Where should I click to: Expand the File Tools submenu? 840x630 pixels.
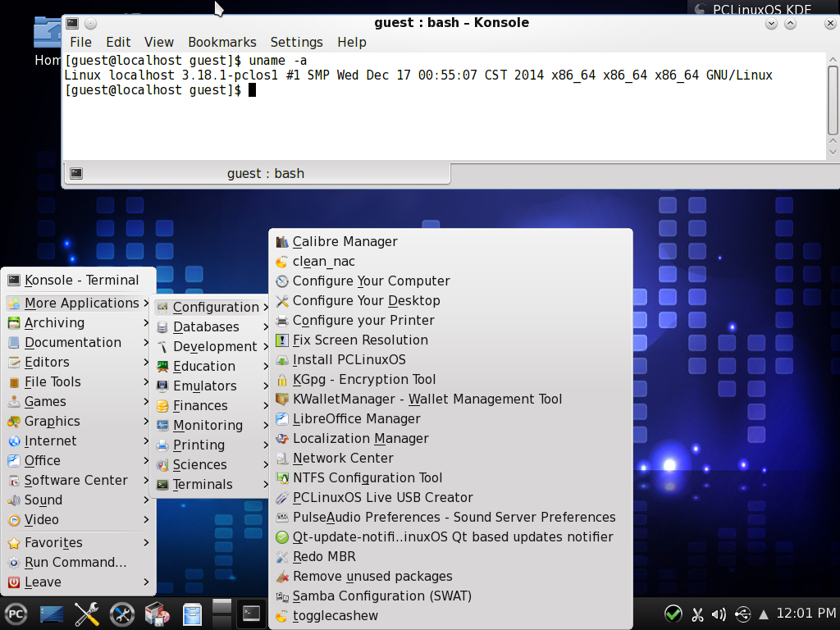coord(79,382)
